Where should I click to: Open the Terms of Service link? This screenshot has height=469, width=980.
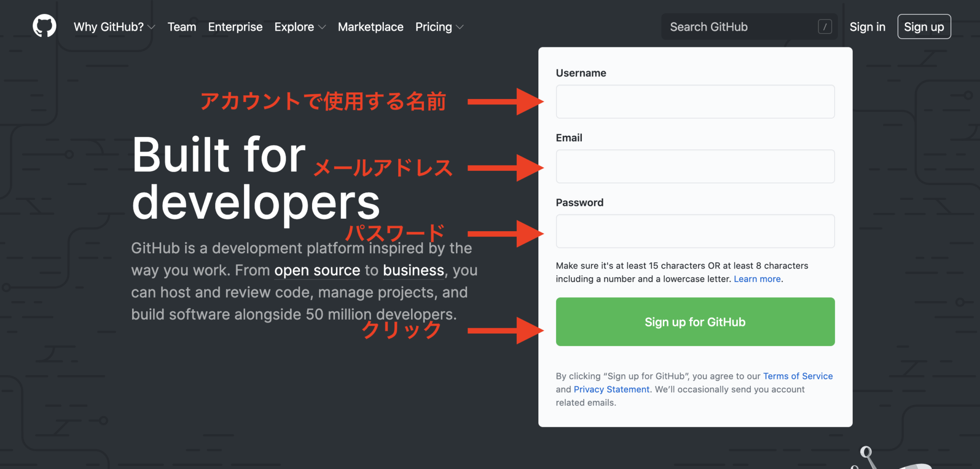798,376
